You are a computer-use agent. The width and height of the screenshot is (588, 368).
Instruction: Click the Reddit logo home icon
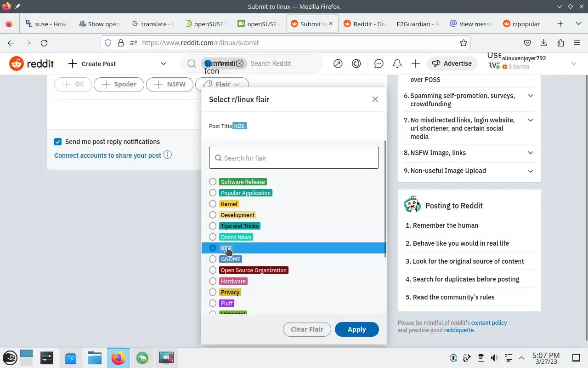(32, 63)
